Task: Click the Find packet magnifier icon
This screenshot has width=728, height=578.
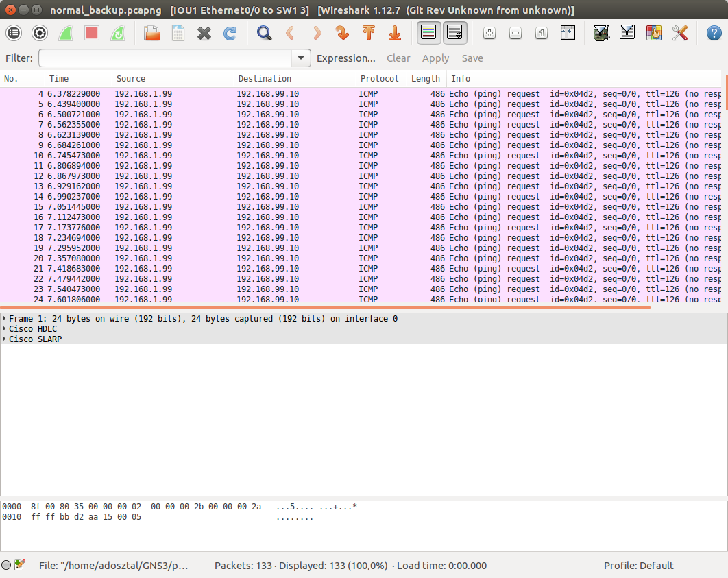Action: pos(264,33)
